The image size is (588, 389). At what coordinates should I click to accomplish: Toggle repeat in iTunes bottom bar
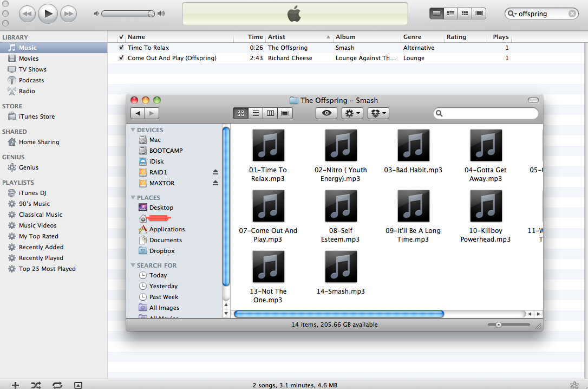[57, 385]
